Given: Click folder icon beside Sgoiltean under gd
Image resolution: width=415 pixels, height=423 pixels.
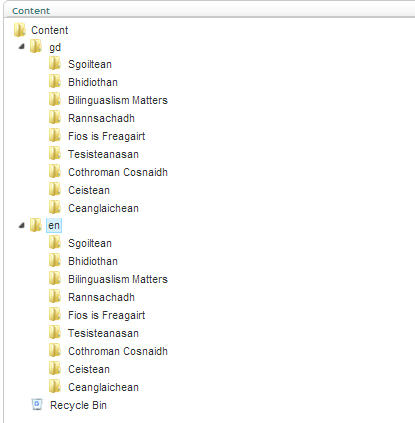Looking at the screenshot, I should pos(55,63).
